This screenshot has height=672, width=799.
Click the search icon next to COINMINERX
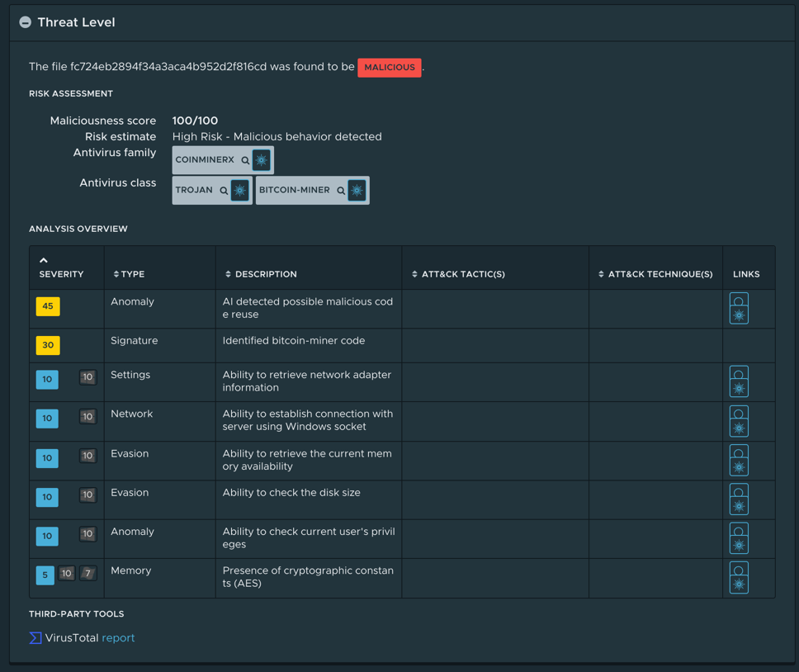pyautogui.click(x=245, y=160)
